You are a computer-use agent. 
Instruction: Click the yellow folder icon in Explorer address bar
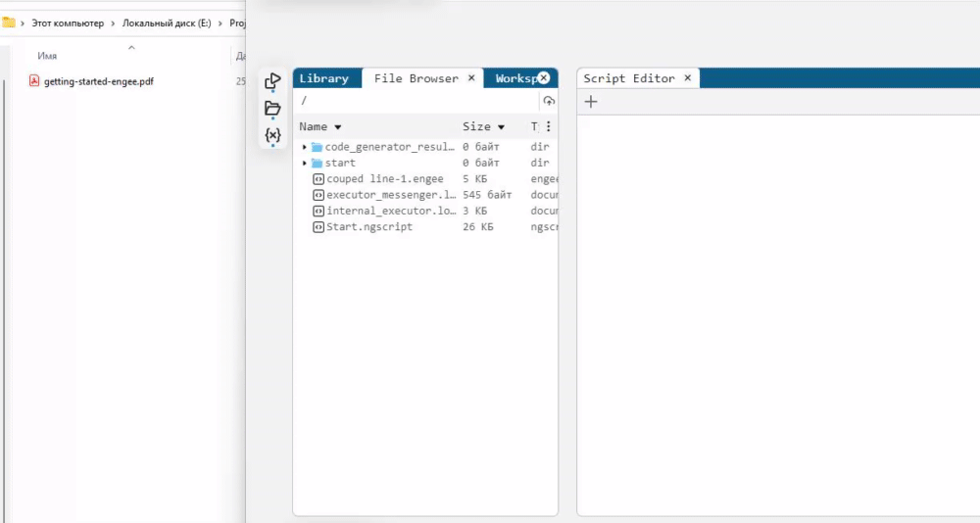click(9, 24)
